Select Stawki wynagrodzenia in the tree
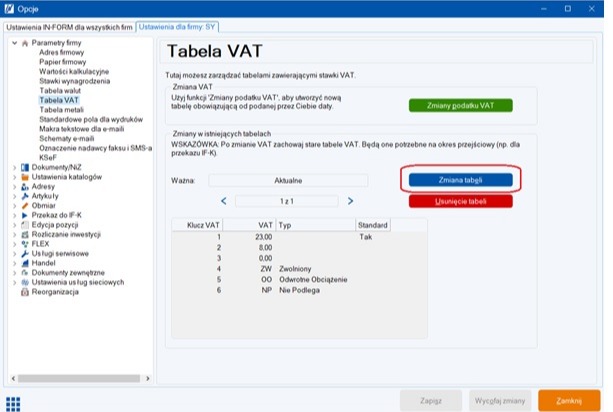 pos(75,81)
